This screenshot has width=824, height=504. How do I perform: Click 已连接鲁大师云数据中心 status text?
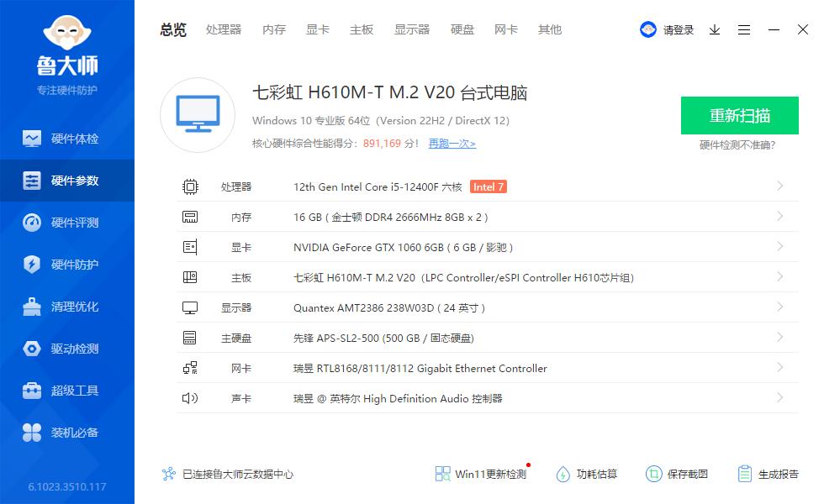(237, 474)
